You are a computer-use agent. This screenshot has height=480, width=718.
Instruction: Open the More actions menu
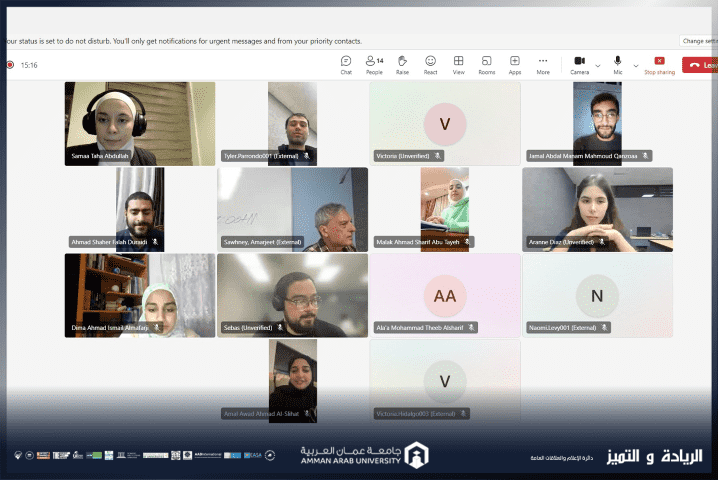point(543,65)
